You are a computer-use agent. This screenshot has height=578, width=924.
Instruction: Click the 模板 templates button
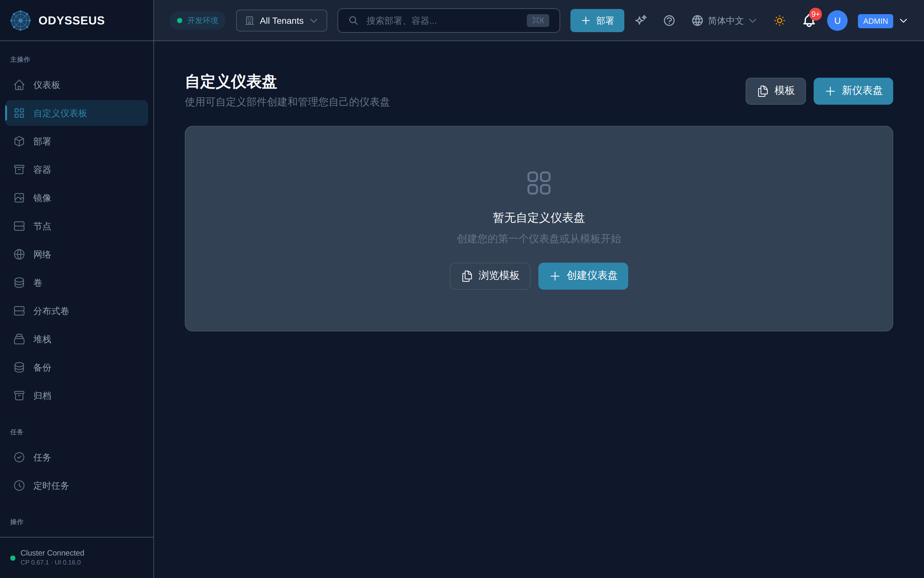pos(775,91)
